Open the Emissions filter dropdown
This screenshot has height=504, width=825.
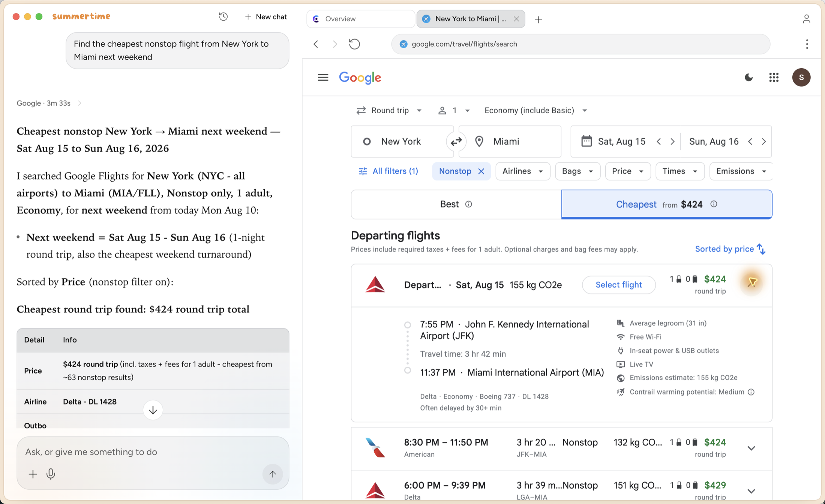point(741,171)
